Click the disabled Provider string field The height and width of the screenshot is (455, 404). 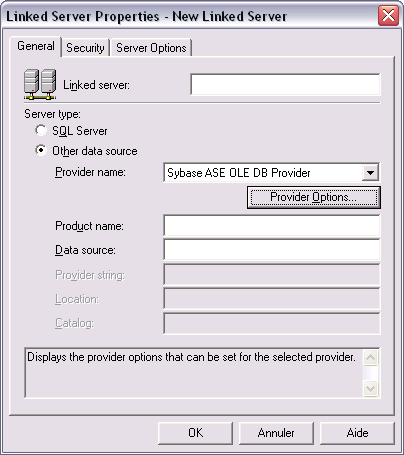click(x=272, y=275)
